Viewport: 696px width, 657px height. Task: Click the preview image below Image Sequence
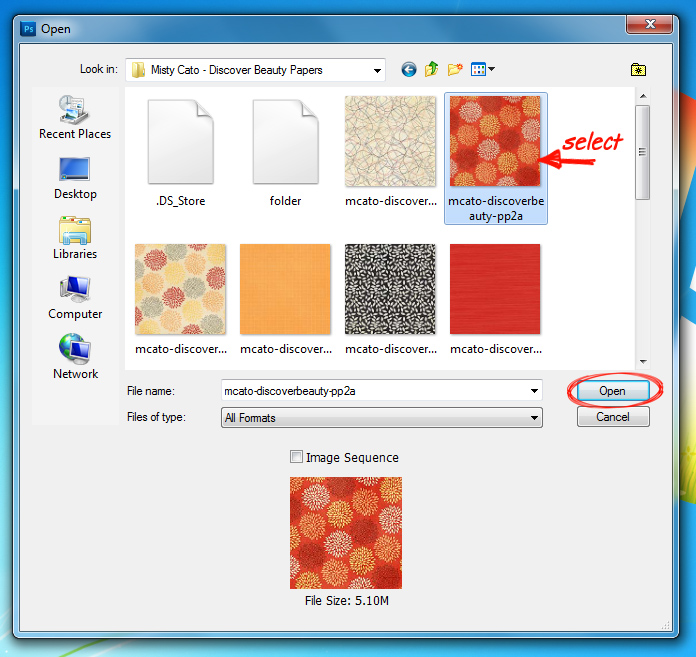346,533
